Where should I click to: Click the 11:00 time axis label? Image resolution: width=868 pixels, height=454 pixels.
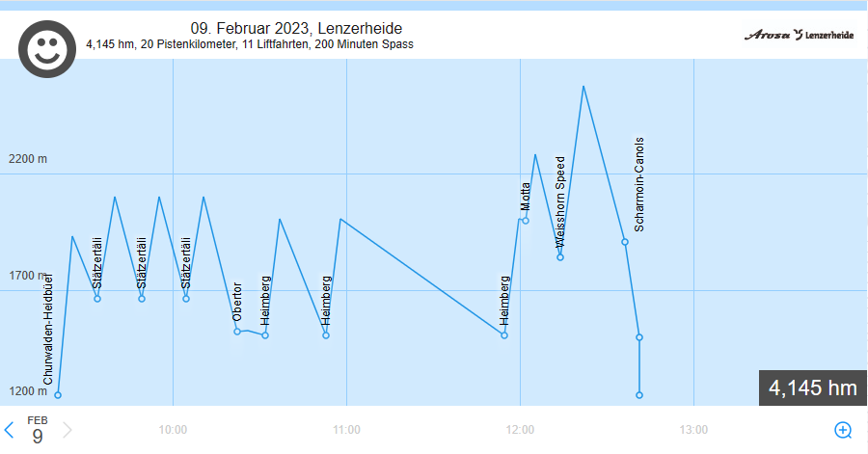346,430
